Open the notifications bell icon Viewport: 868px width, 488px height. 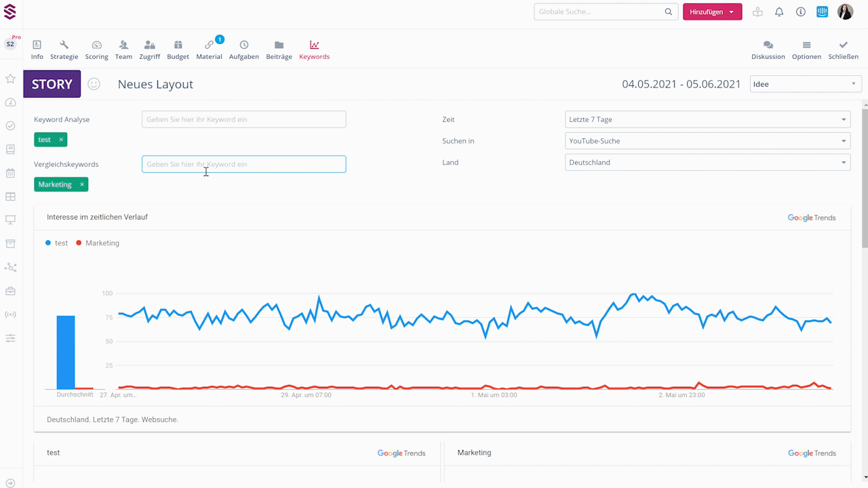click(779, 12)
